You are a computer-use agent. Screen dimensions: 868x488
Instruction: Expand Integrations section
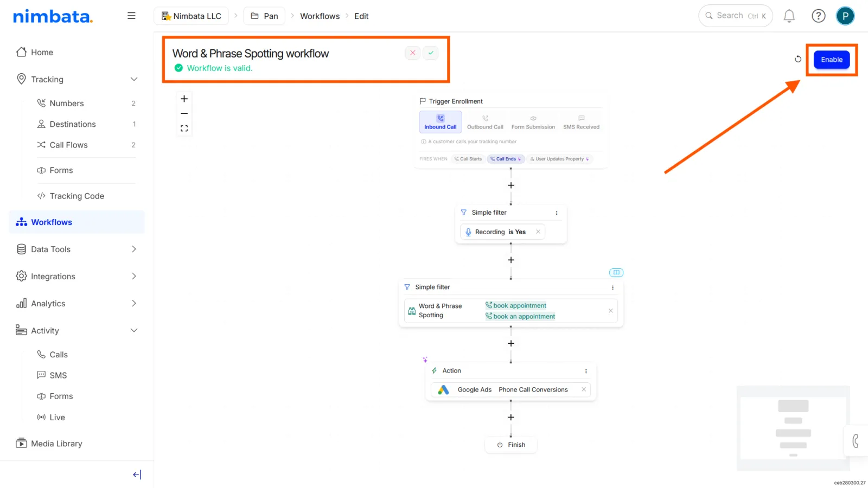(x=134, y=277)
